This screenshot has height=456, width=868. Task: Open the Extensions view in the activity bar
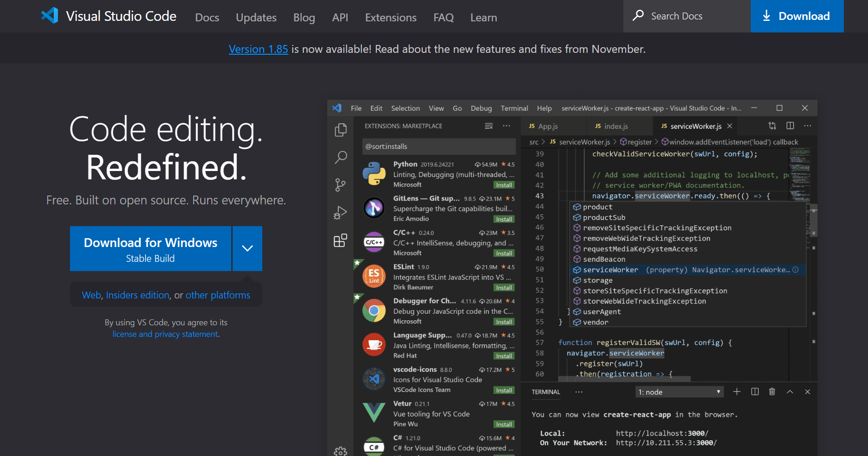(x=341, y=240)
